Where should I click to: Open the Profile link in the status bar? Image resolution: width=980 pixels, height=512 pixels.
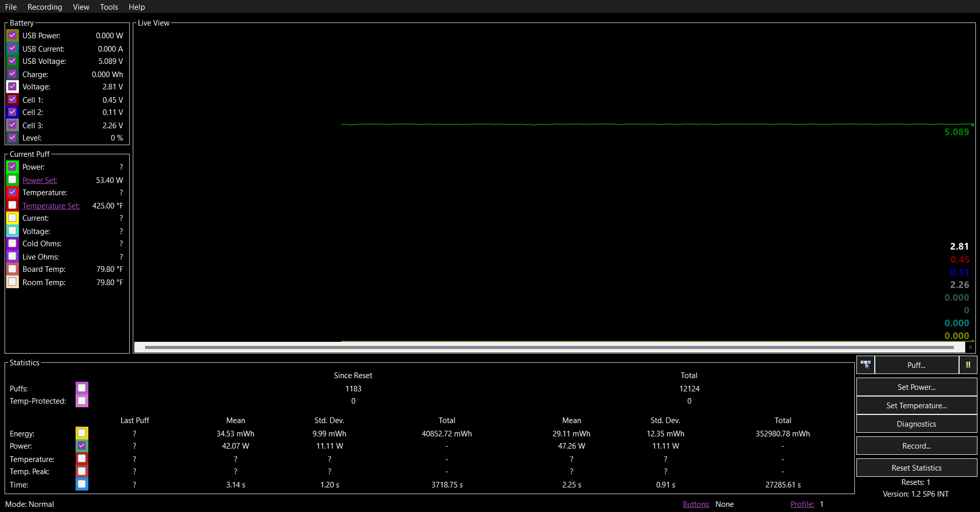(x=802, y=504)
